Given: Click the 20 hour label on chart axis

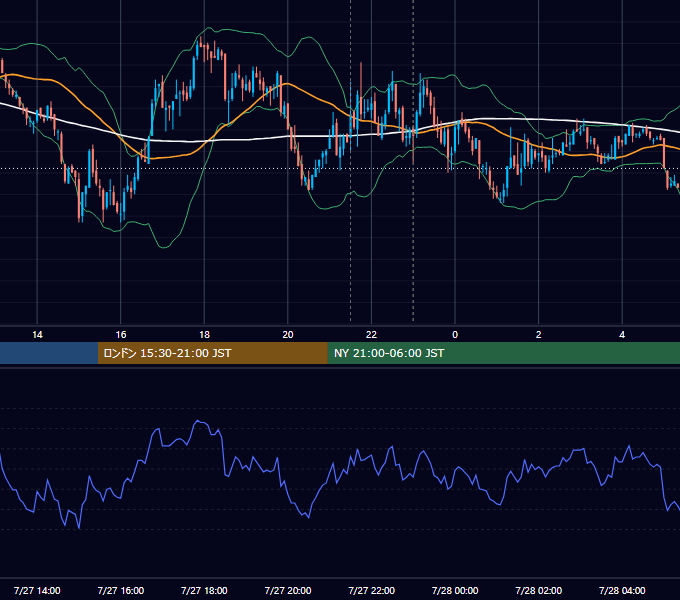Looking at the screenshot, I should 288,335.
